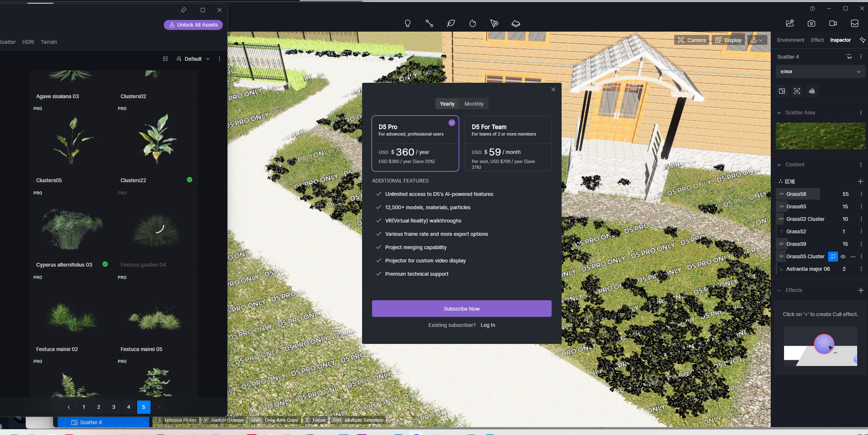
Task: Open the path tool with connected nodes
Action: 429,24
